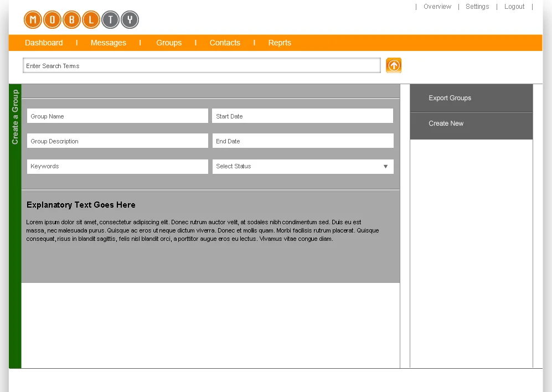Focus the Enter Search Terms field
Screen dimensions: 552x392
point(202,65)
